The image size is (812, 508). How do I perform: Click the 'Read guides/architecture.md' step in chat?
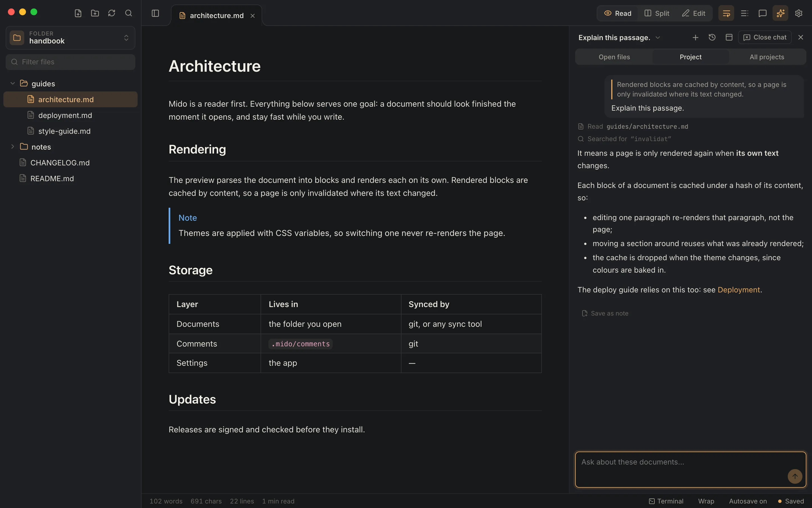tap(633, 126)
